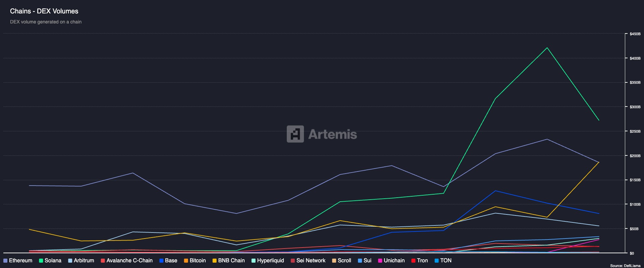This screenshot has width=644, height=268.
Task: Toggle the Sei Network legend entry
Action: [x=308, y=261]
